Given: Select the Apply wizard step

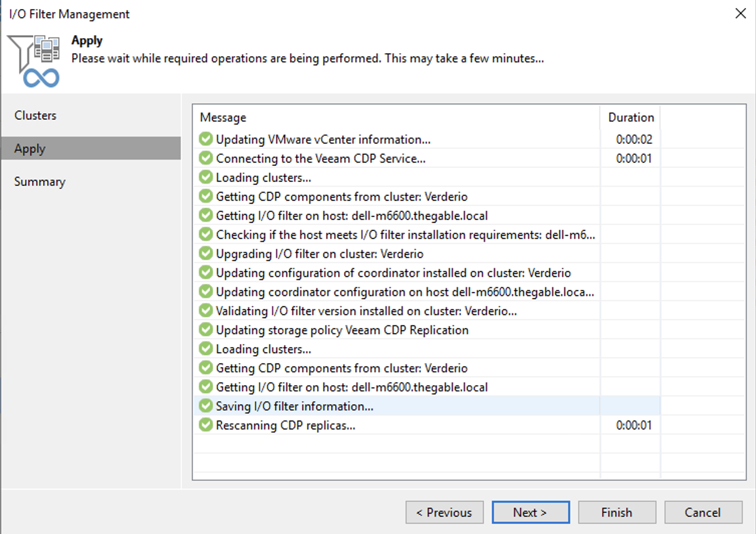Looking at the screenshot, I should coord(91,149).
